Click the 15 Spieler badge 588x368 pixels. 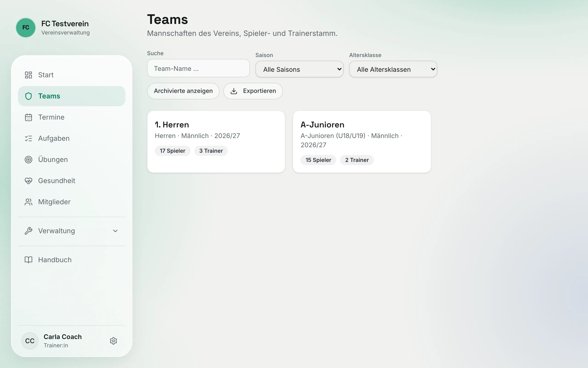click(x=318, y=160)
